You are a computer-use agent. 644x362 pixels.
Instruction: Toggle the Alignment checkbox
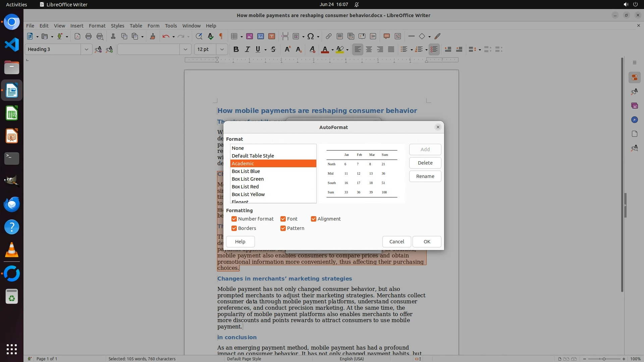coord(314,219)
